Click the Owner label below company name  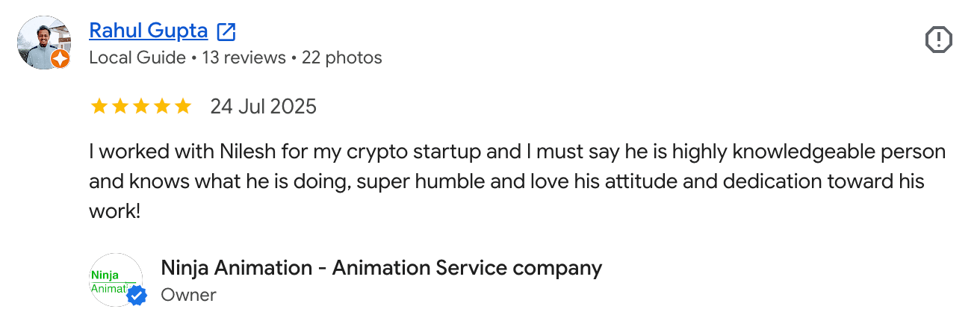tap(188, 295)
